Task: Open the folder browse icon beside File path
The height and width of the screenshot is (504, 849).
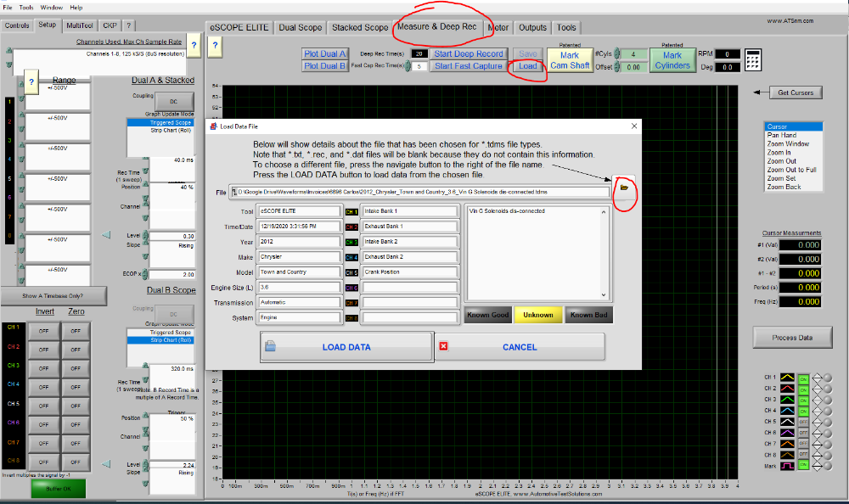Action: click(x=624, y=188)
